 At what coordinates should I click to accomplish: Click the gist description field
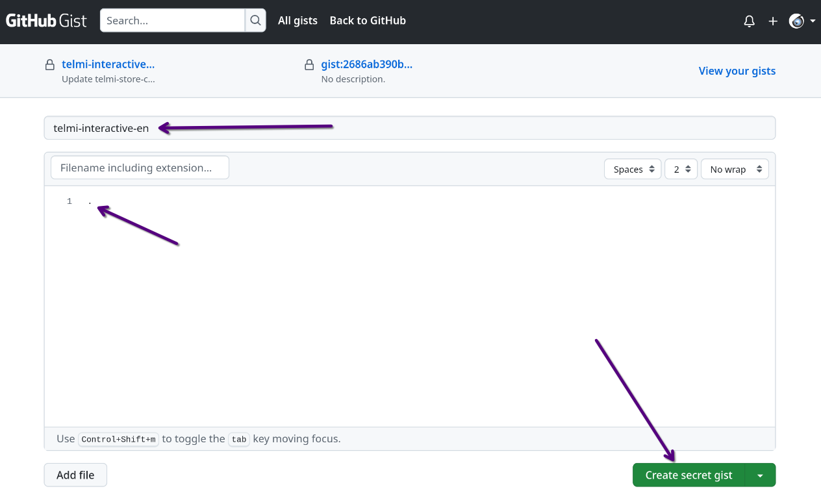tap(409, 128)
